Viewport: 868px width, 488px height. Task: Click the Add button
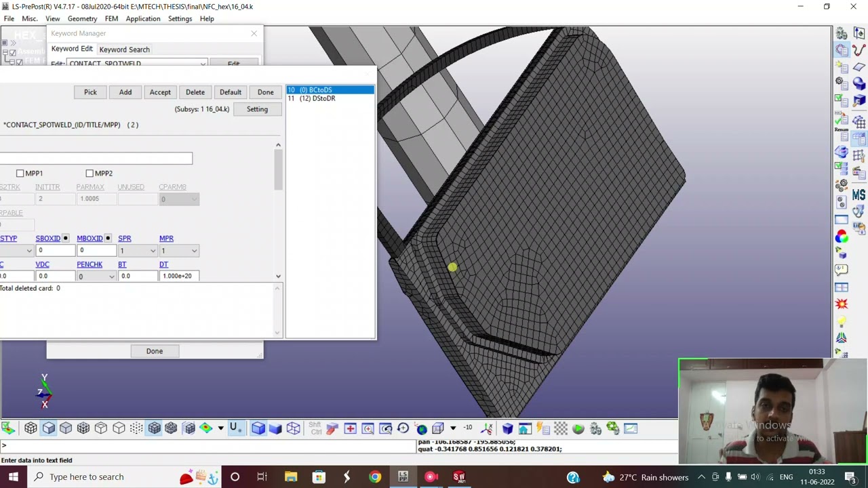point(125,92)
